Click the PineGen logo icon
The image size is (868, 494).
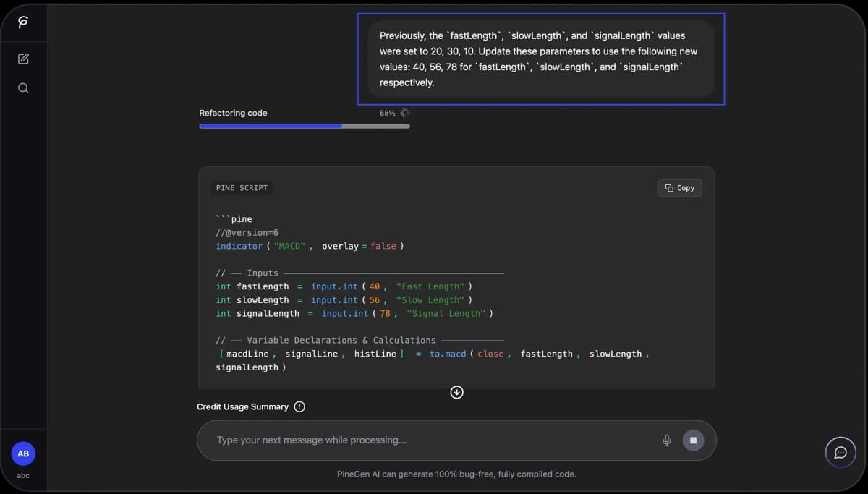[x=23, y=22]
